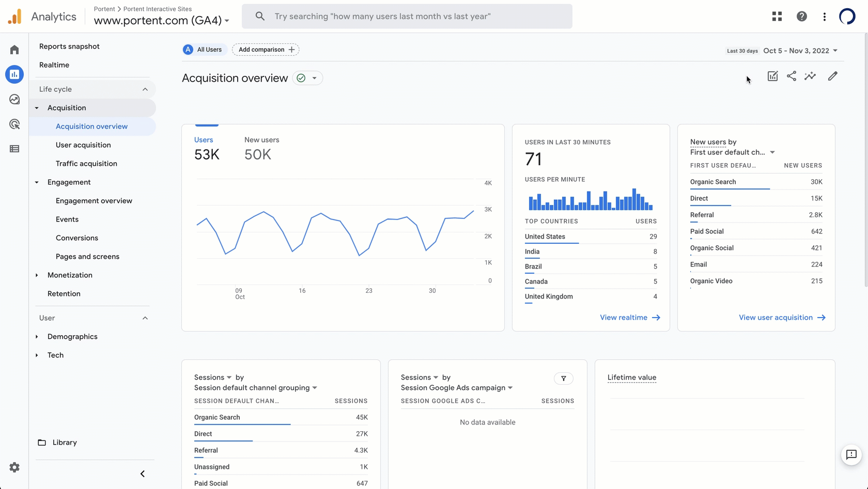Expand the Demographics tree arrow
The height and width of the screenshot is (489, 868).
click(37, 337)
